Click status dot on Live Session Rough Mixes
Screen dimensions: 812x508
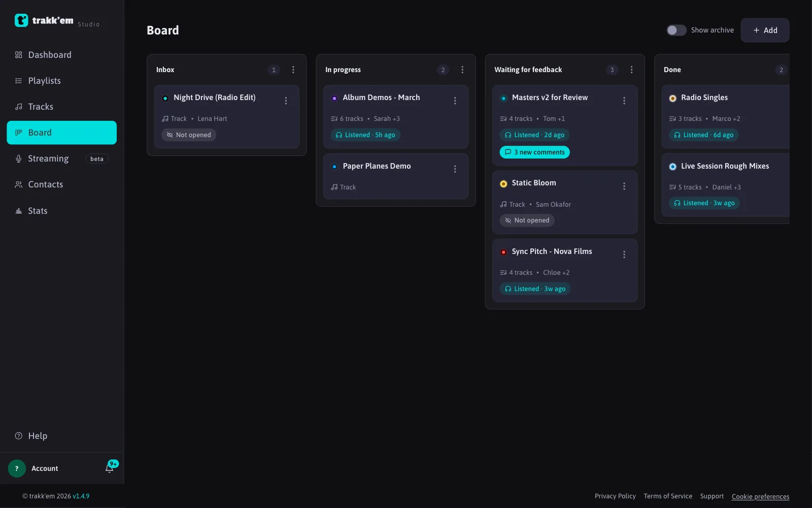pyautogui.click(x=672, y=167)
